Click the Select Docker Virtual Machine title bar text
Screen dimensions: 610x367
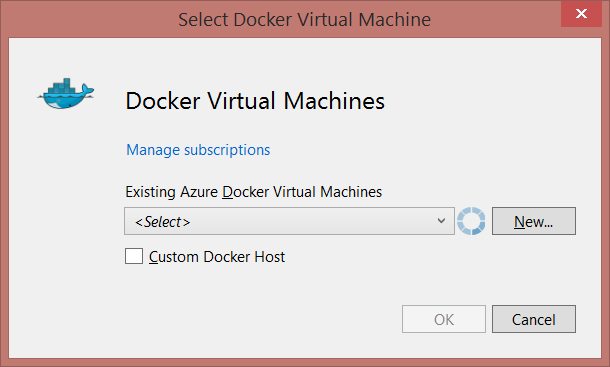tap(305, 19)
